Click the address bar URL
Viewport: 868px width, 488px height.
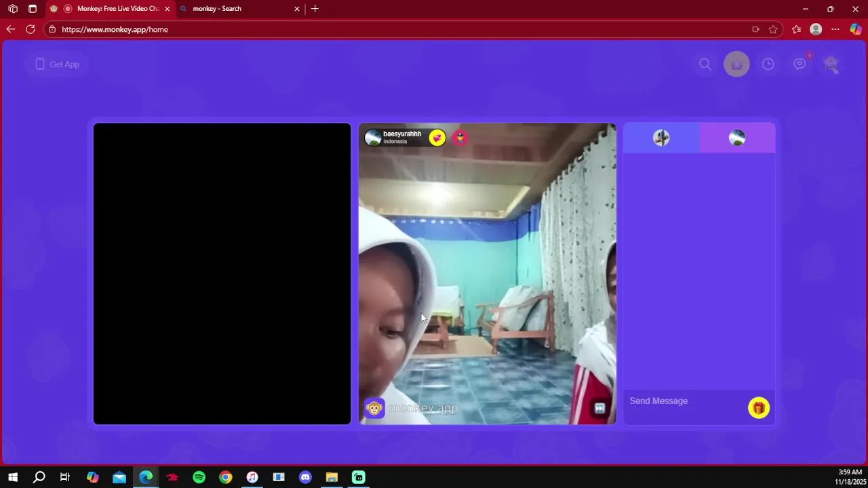click(x=115, y=29)
